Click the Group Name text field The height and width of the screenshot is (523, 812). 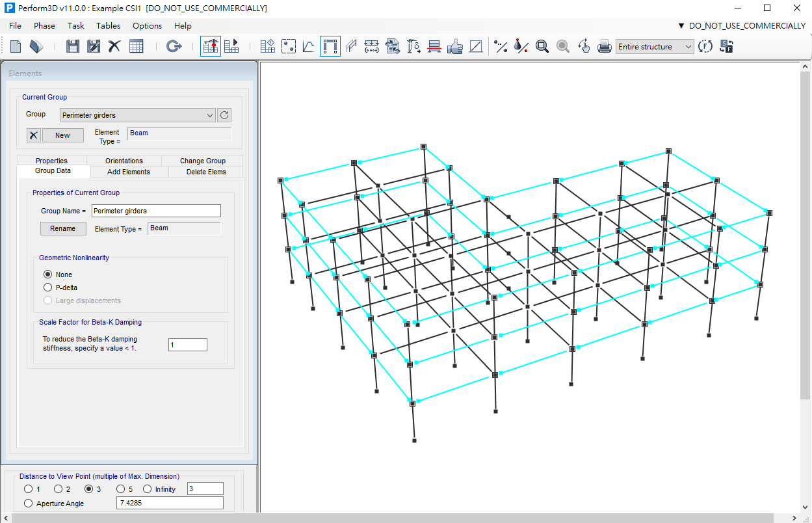click(x=156, y=211)
